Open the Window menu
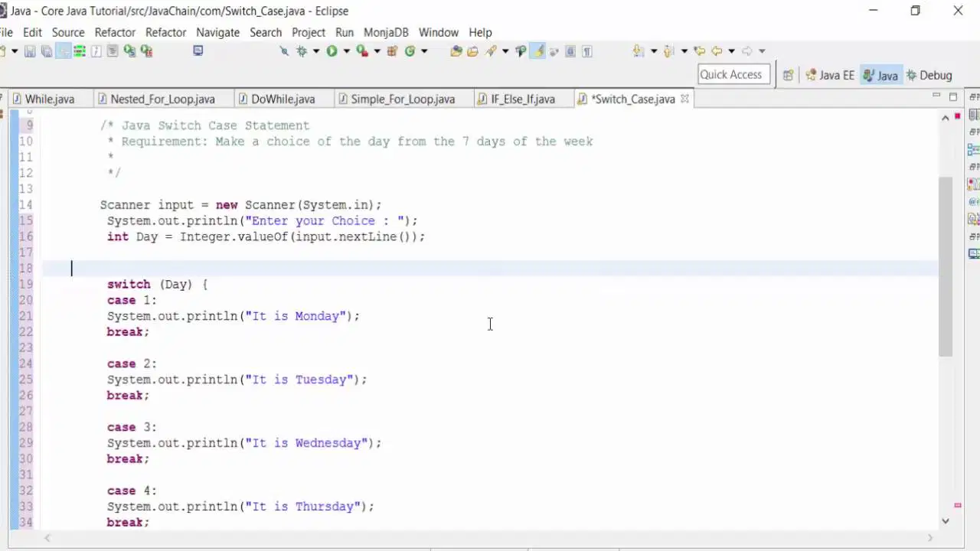Image resolution: width=980 pixels, height=551 pixels. pyautogui.click(x=438, y=32)
